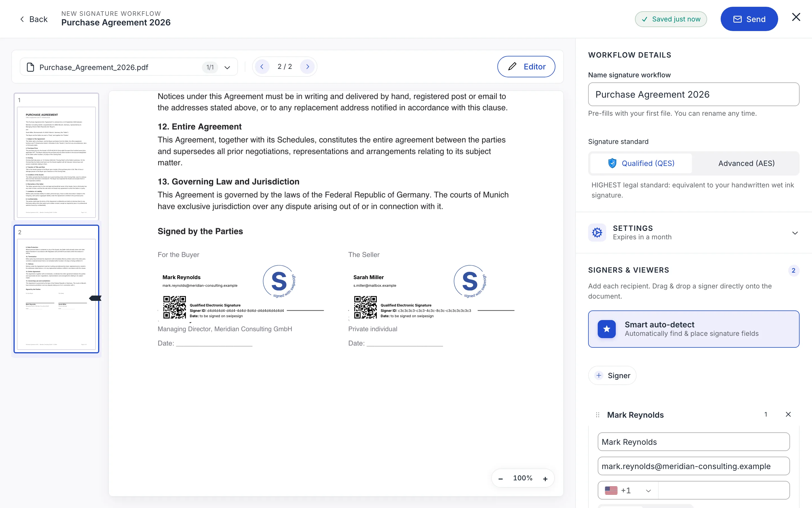Grab the Mark Reynolds drag handle
This screenshot has height=508, width=812.
click(597, 415)
